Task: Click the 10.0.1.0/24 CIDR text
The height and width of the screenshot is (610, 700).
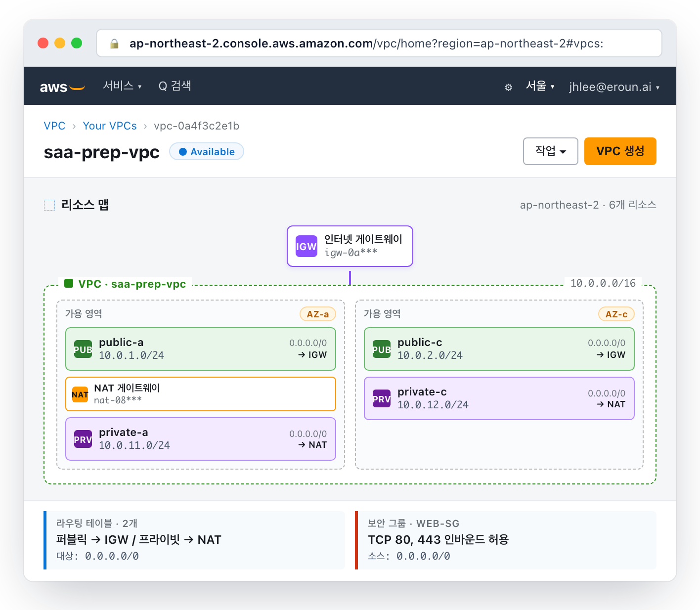Action: [131, 355]
